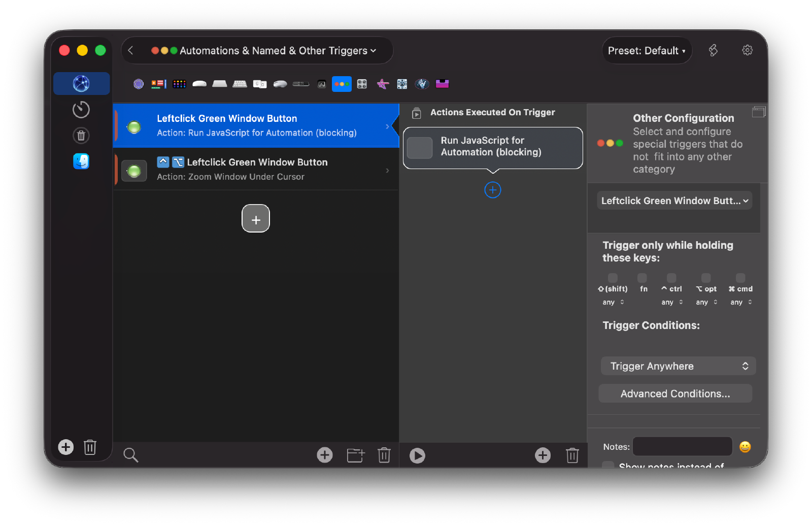
Task: Open the Trigger Anywhere conditions dropdown
Action: (x=678, y=366)
